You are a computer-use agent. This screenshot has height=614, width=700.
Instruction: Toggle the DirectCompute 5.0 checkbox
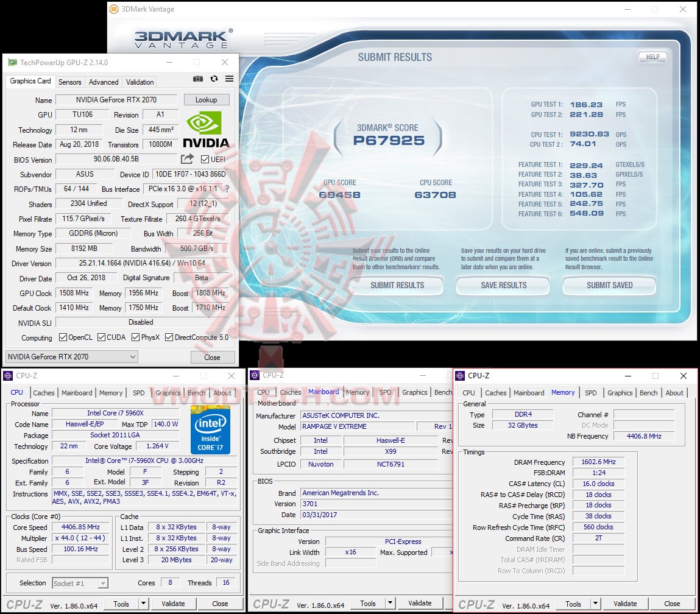pyautogui.click(x=169, y=337)
